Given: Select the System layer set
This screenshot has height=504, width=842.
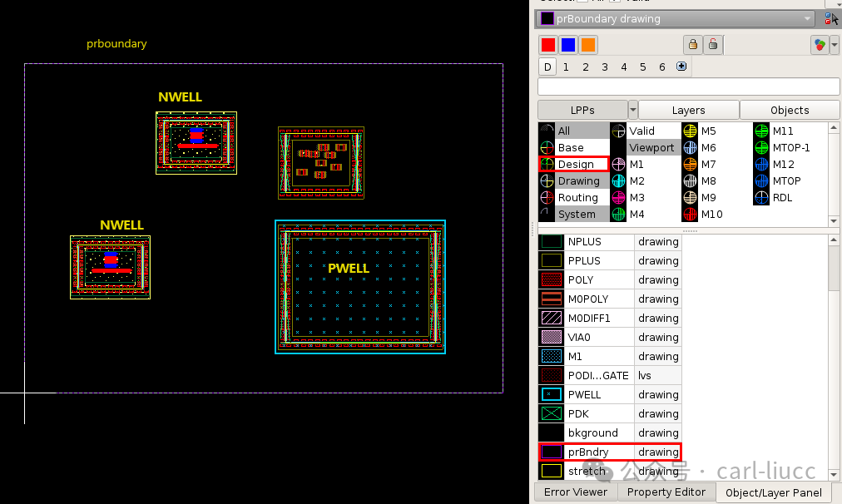Looking at the screenshot, I should pos(574,215).
